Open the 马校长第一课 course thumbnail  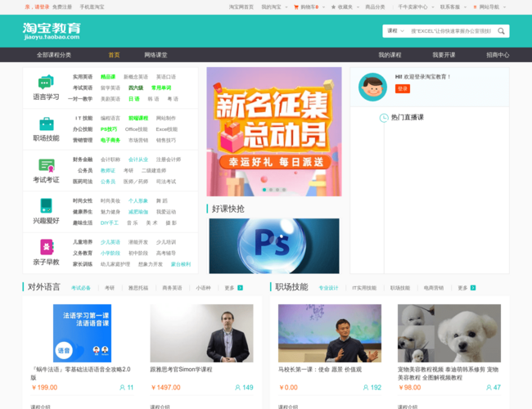tap(330, 333)
